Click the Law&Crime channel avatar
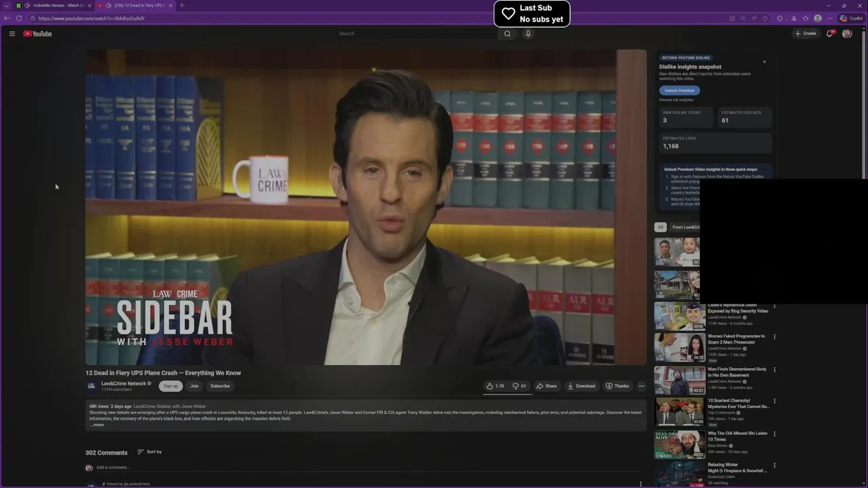Image resolution: width=868 pixels, height=488 pixels. [91, 386]
